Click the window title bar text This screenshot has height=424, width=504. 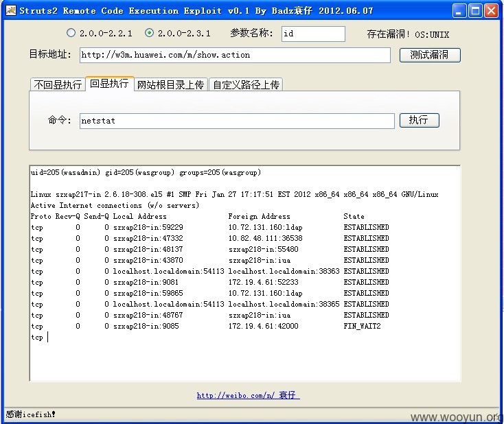click(196, 11)
